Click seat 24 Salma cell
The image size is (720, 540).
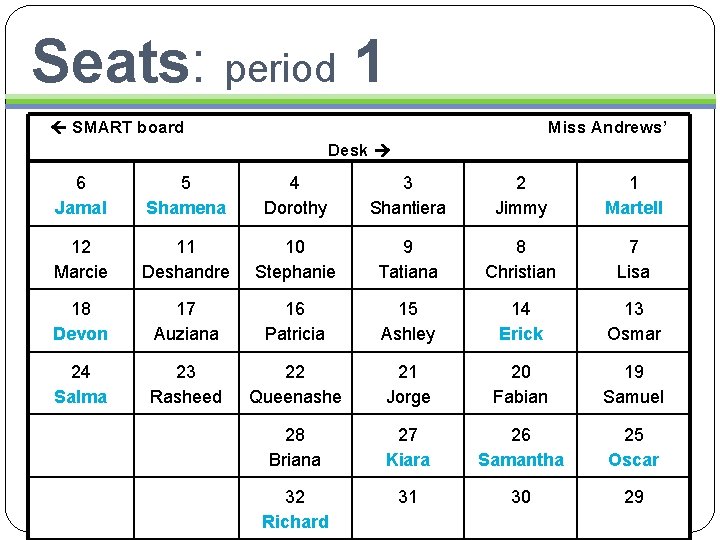pos(80,384)
